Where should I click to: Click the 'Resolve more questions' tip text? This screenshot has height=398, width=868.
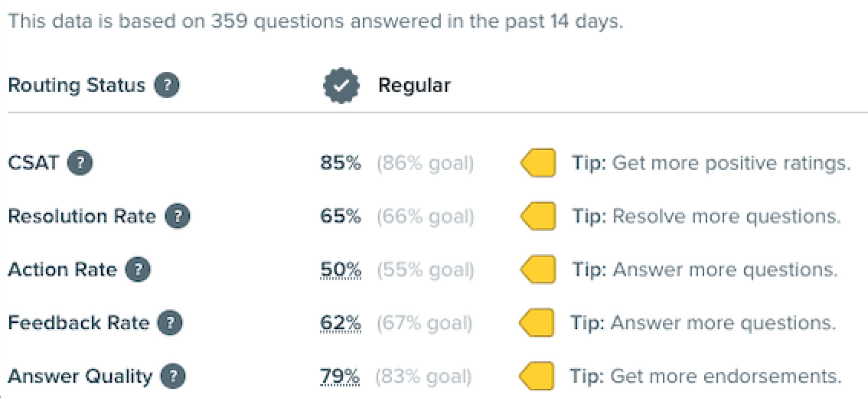coord(706,217)
